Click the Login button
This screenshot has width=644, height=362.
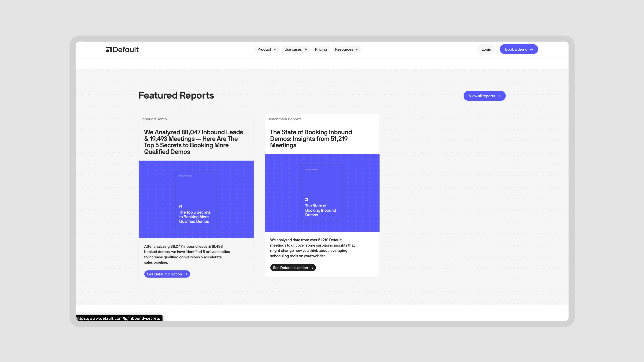point(486,49)
